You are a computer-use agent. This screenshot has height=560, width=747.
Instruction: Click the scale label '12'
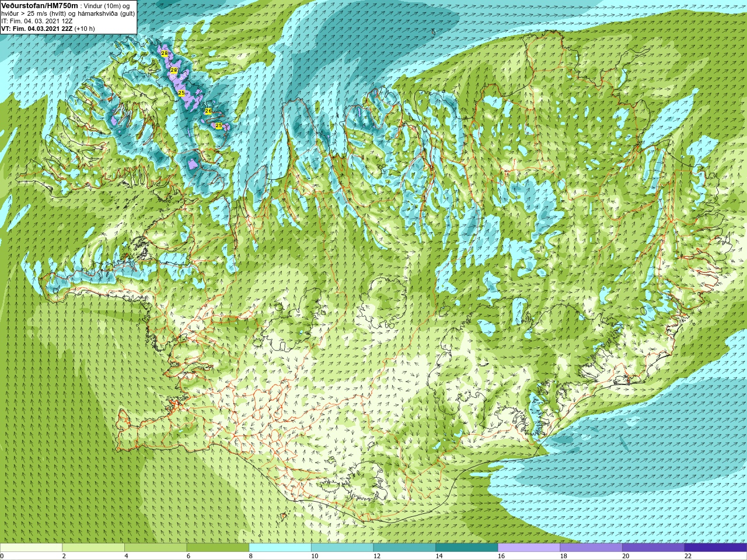(x=377, y=556)
